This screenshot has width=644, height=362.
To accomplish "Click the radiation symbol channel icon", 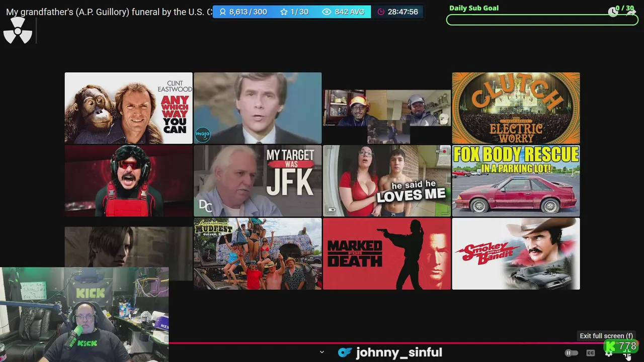I will coord(18,31).
